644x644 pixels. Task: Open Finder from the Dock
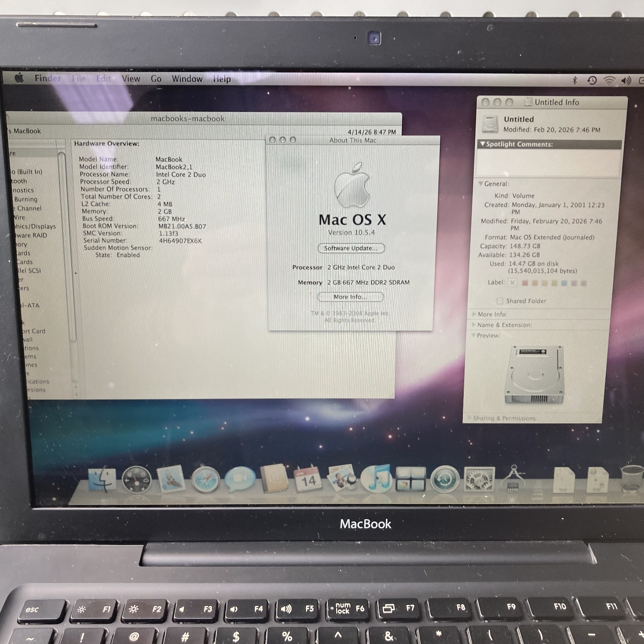click(x=102, y=479)
